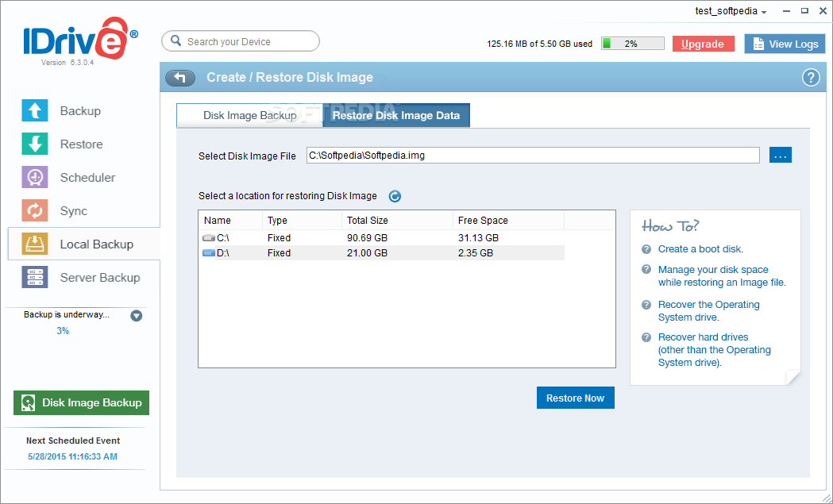Click the 3% backup progress value
This screenshot has height=504, width=833.
pyautogui.click(x=63, y=331)
